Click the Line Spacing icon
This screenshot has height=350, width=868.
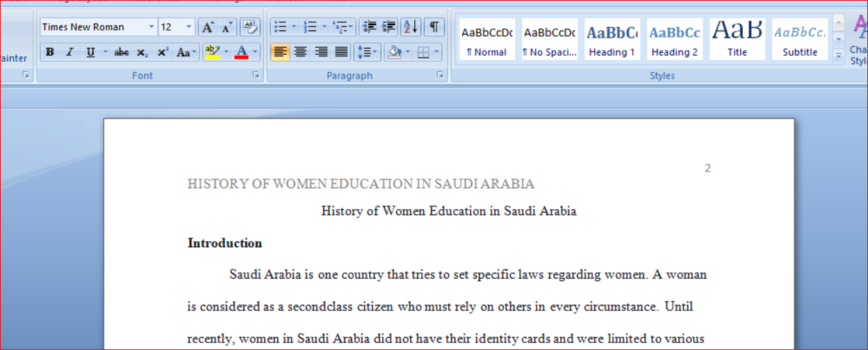pos(367,52)
